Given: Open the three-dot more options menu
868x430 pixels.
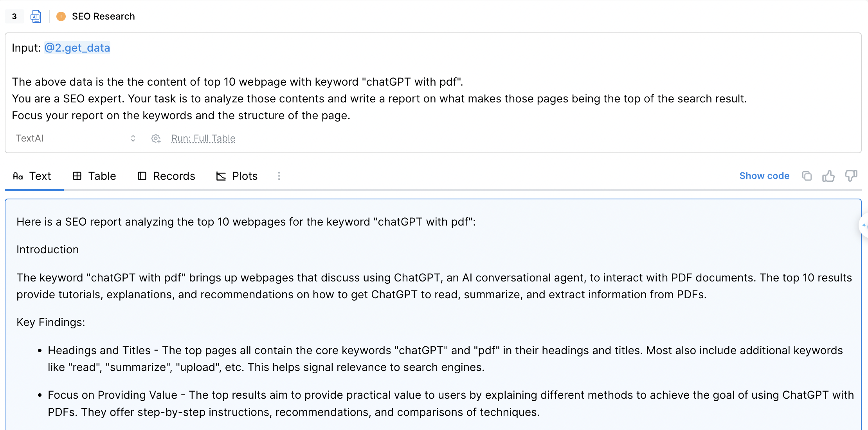Looking at the screenshot, I should (x=279, y=176).
